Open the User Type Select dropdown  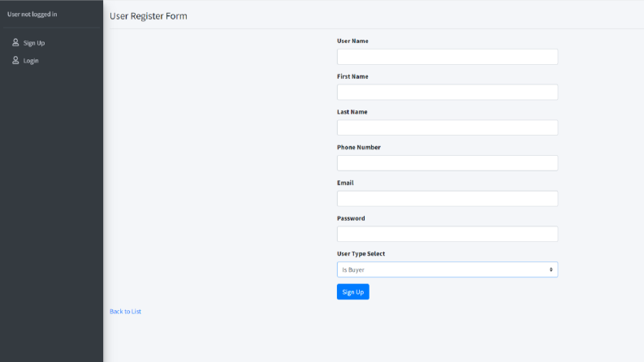(447, 269)
